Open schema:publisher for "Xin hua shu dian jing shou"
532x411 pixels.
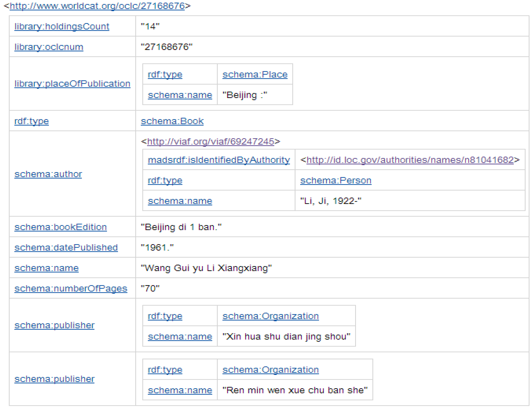(54, 325)
